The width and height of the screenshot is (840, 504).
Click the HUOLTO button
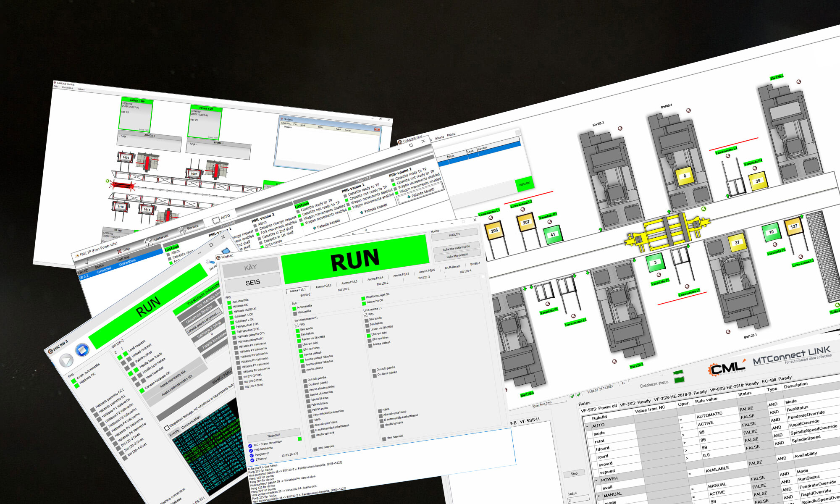[454, 235]
